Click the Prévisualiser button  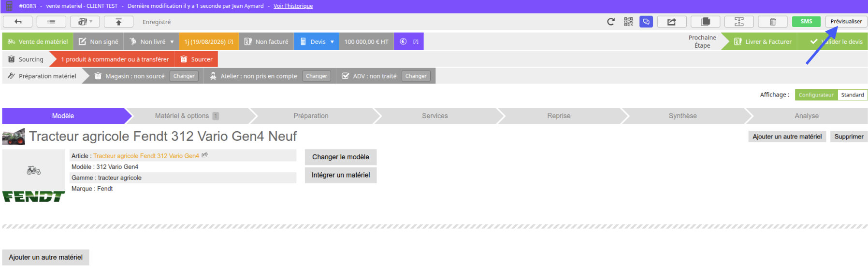(x=846, y=22)
